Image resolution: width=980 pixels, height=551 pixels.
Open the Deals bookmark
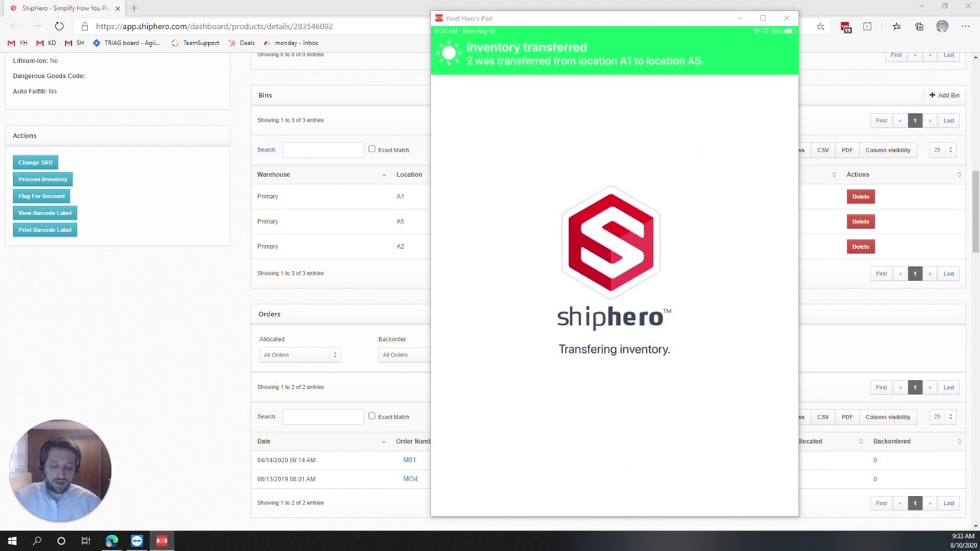click(241, 43)
